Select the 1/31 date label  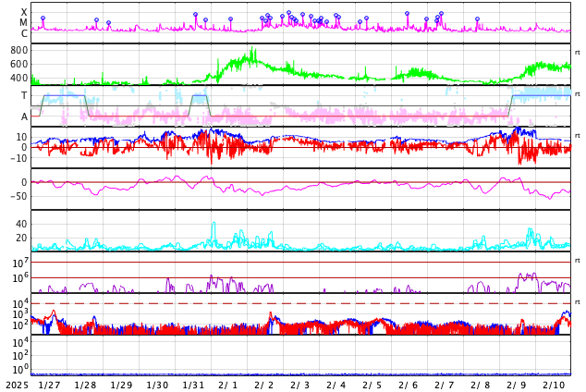(193, 386)
